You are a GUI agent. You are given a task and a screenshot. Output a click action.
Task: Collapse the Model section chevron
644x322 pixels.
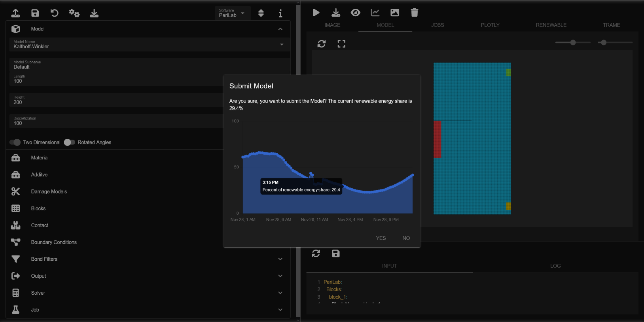pyautogui.click(x=280, y=29)
